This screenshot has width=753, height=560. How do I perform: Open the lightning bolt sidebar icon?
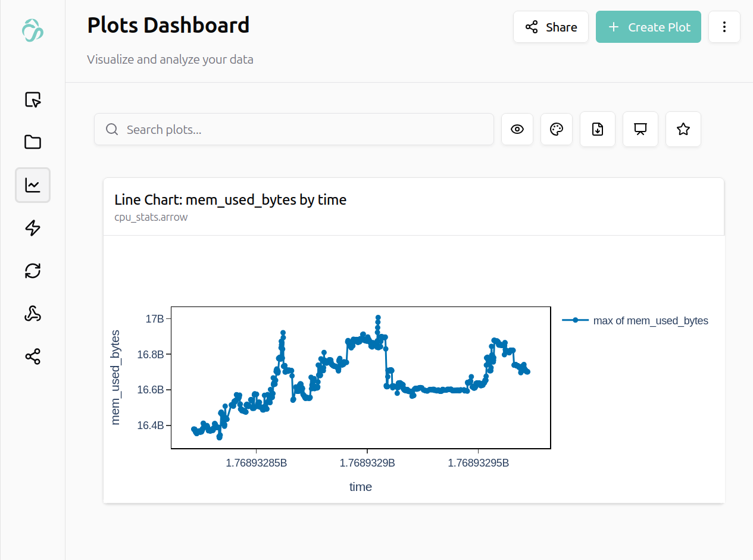[x=33, y=228]
